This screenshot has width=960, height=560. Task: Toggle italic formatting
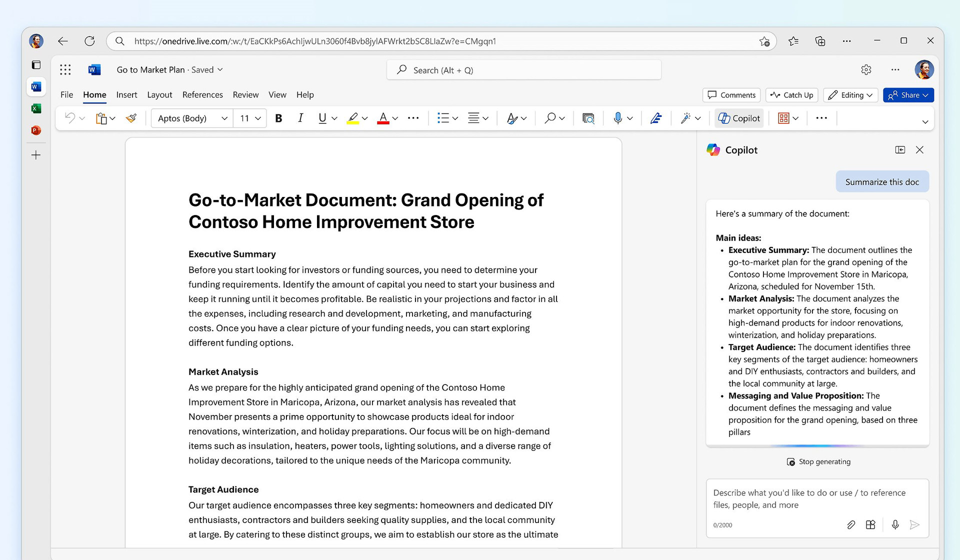(x=300, y=118)
